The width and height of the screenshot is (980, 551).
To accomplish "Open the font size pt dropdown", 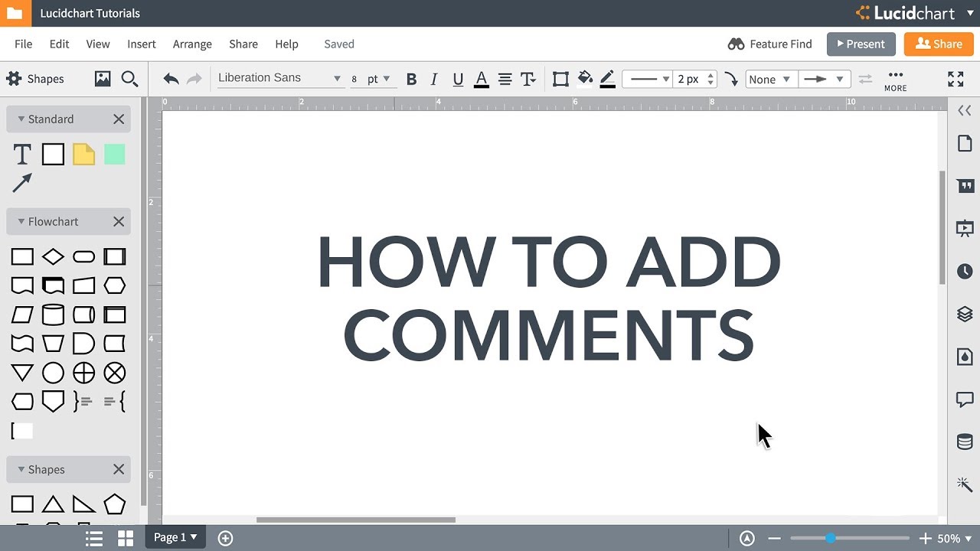I will click(378, 79).
